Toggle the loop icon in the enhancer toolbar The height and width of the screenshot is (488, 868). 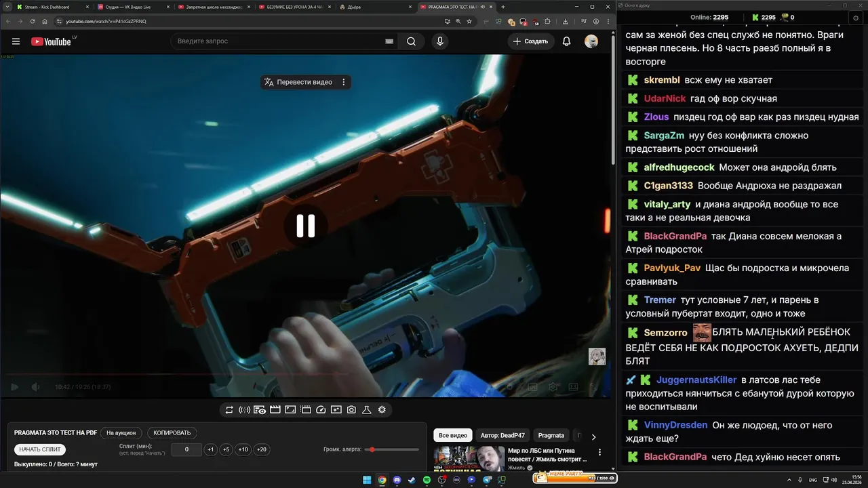point(229,409)
